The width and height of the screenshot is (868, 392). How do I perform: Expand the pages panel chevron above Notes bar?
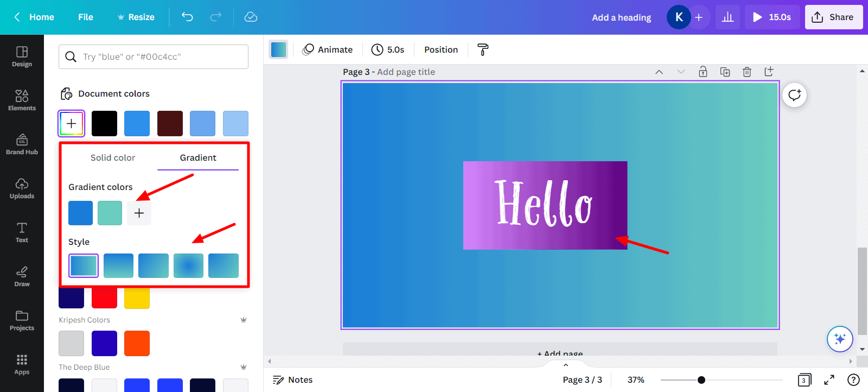pos(566,365)
